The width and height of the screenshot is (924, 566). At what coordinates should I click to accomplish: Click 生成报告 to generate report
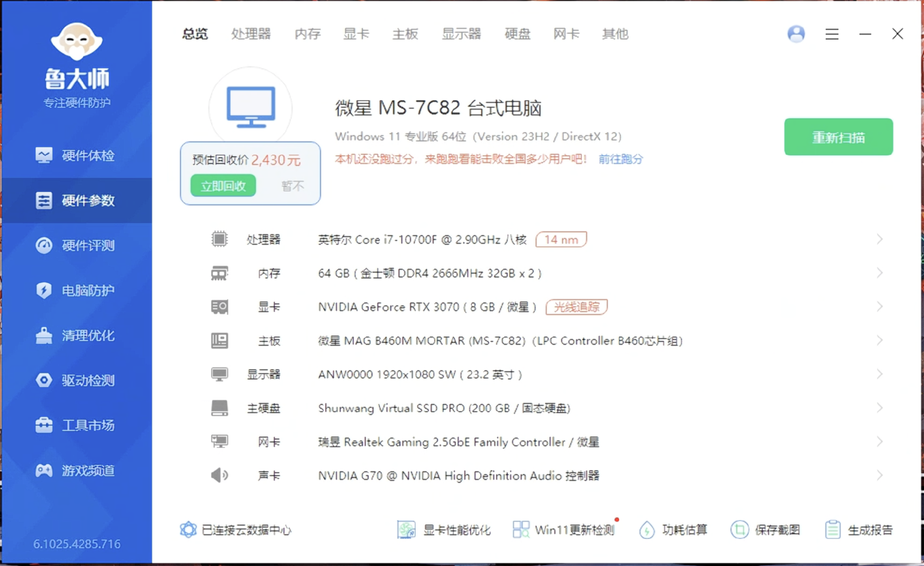[x=859, y=530]
